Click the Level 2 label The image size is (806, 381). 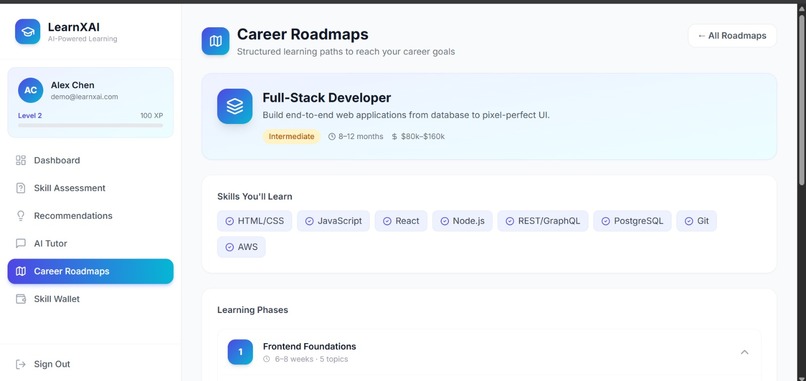[x=30, y=116]
